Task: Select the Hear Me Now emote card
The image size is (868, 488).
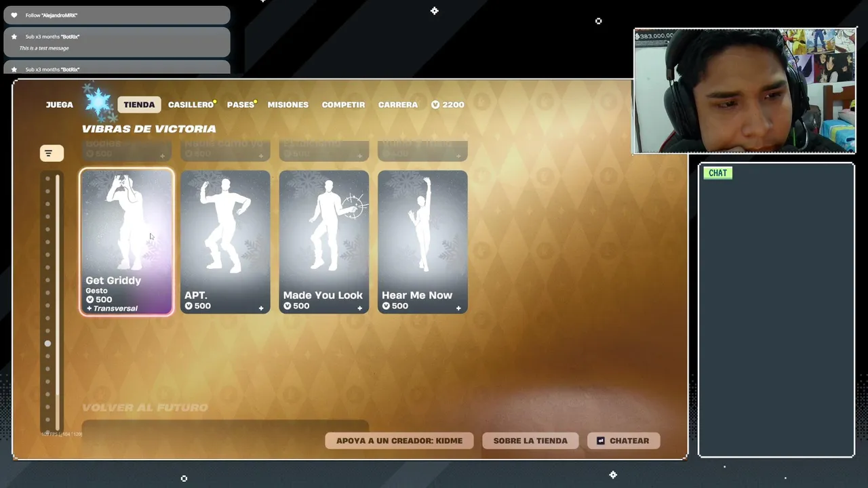Action: (422, 242)
